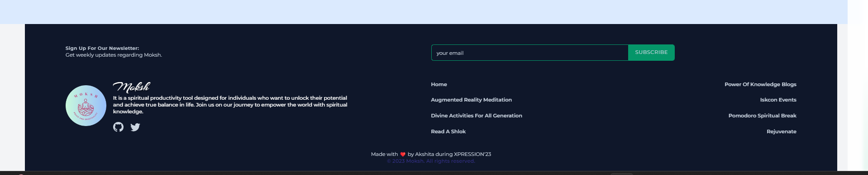The height and width of the screenshot is (175, 868).
Task: Click 'Sign Up For Our Newsletter:' heading
Action: tap(102, 48)
